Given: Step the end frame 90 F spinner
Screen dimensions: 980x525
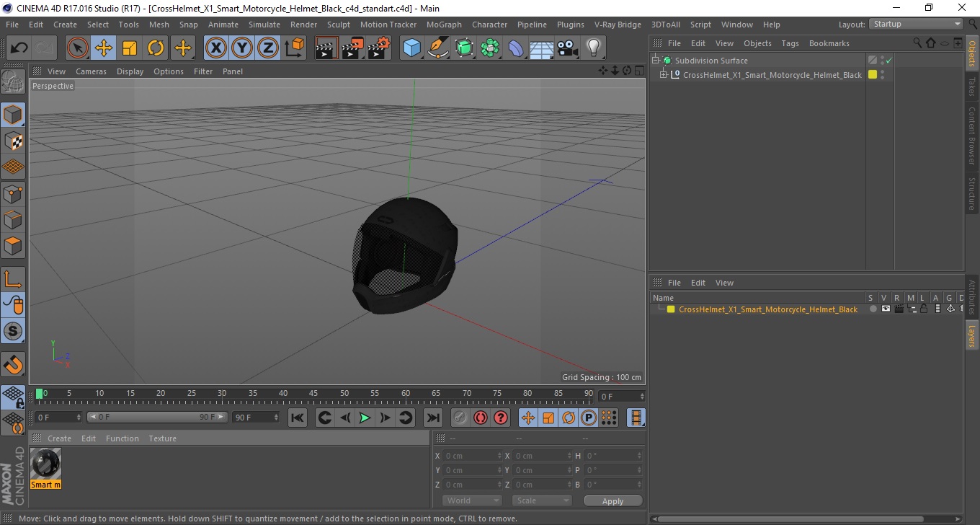Looking at the screenshot, I should click(276, 417).
